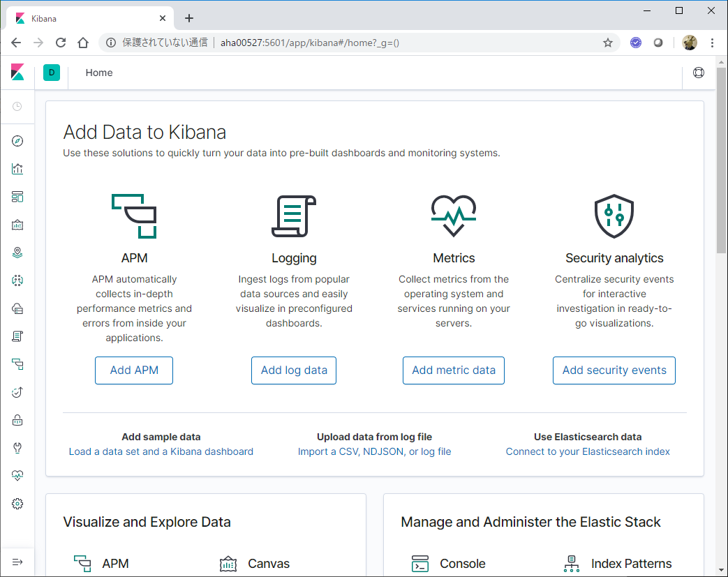Viewport: 728px width, 577px height.
Task: Open Import a CSV, NDJSON, or log file link
Action: 375,451
